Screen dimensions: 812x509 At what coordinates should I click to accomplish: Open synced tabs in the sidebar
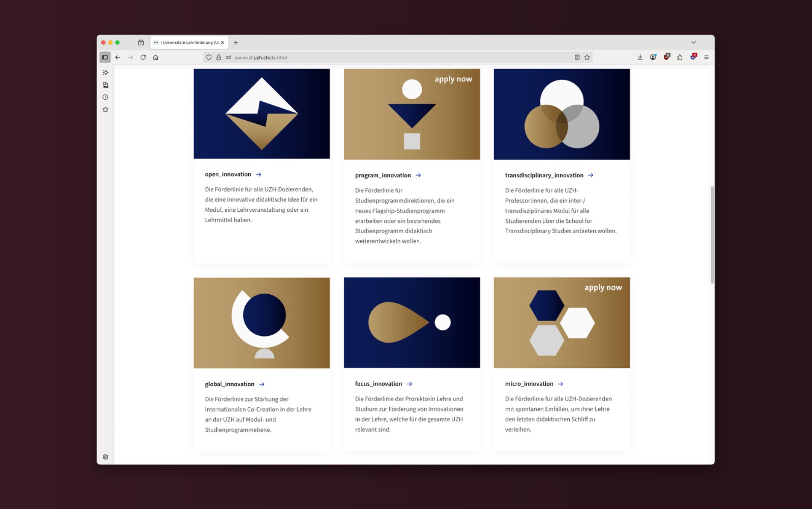pos(106,85)
